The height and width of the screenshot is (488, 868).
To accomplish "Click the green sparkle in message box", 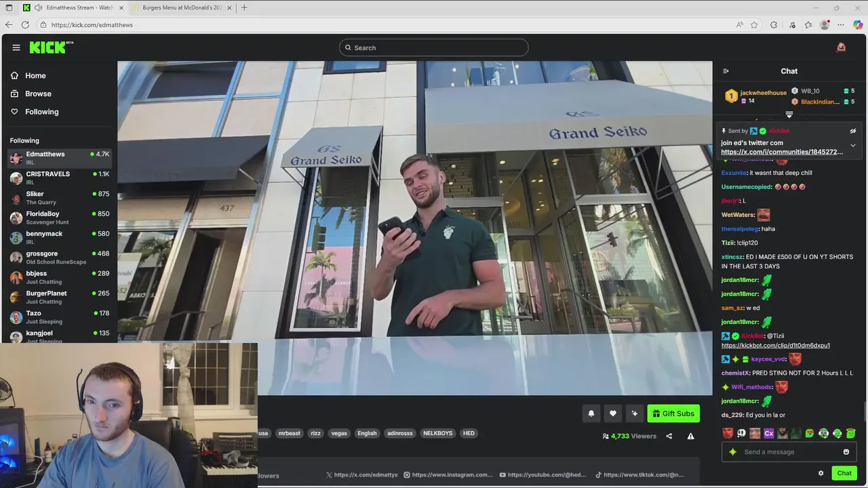I will [732, 452].
